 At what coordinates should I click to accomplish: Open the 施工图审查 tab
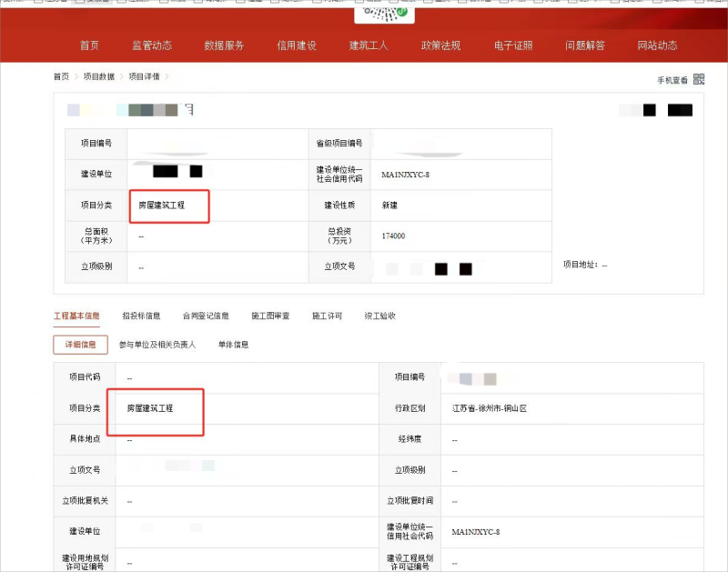click(x=270, y=316)
